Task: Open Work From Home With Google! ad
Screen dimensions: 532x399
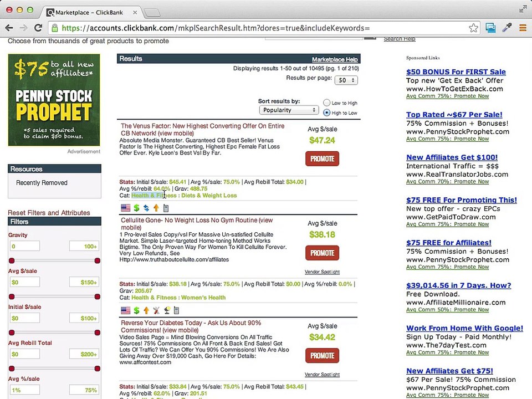Action: click(x=464, y=328)
